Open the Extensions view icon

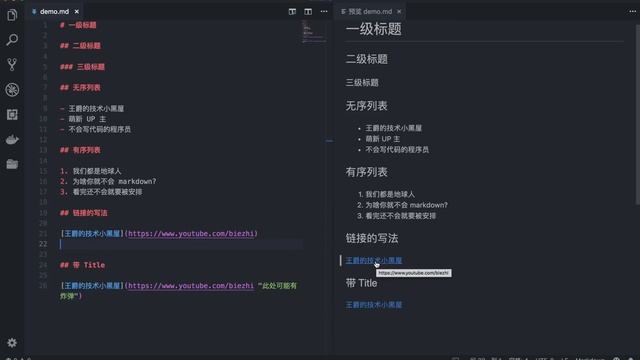click(x=12, y=115)
